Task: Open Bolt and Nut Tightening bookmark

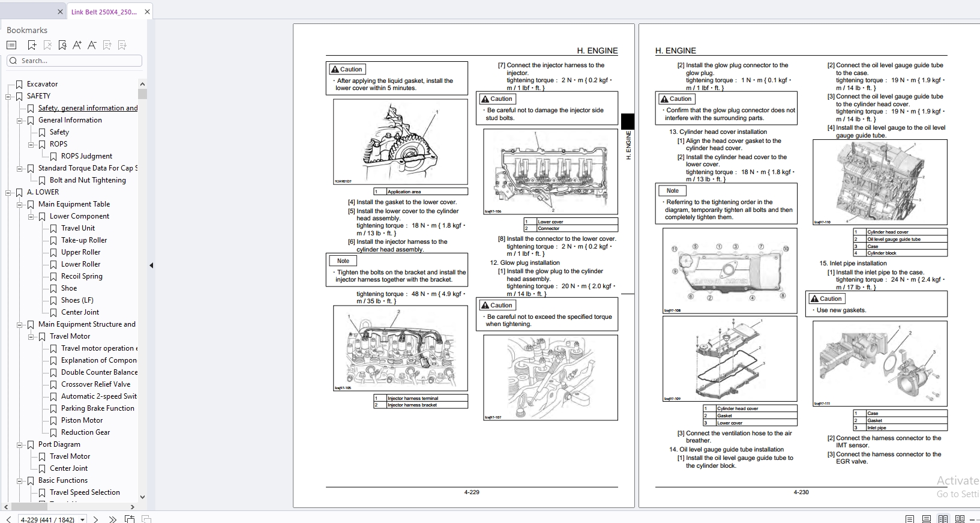Action: [88, 180]
